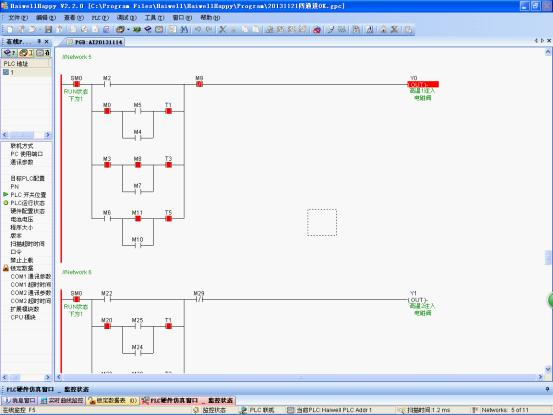553x415 pixels.
Task: Open the dropdown arrow beside the toolbar icon
Action: click(x=128, y=30)
